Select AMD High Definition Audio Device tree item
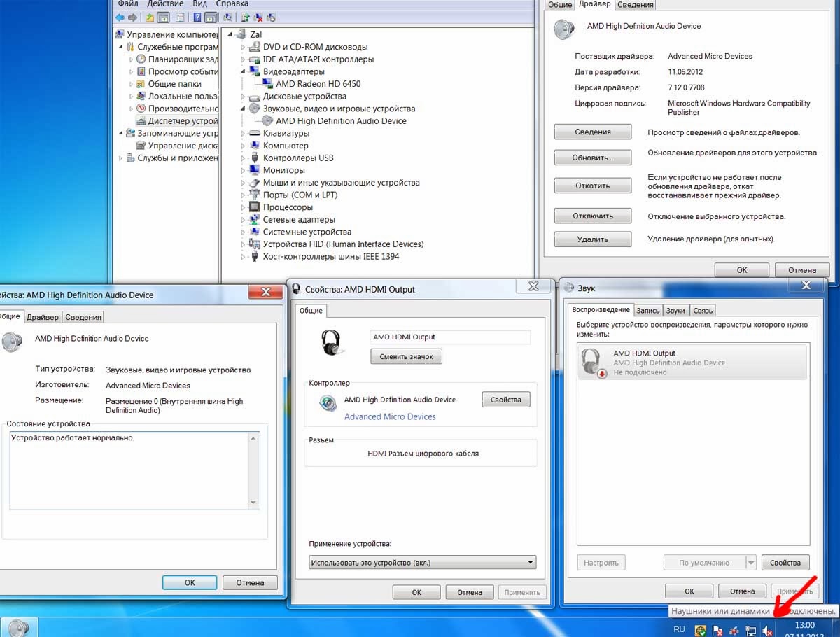This screenshot has height=637, width=840. [x=341, y=121]
